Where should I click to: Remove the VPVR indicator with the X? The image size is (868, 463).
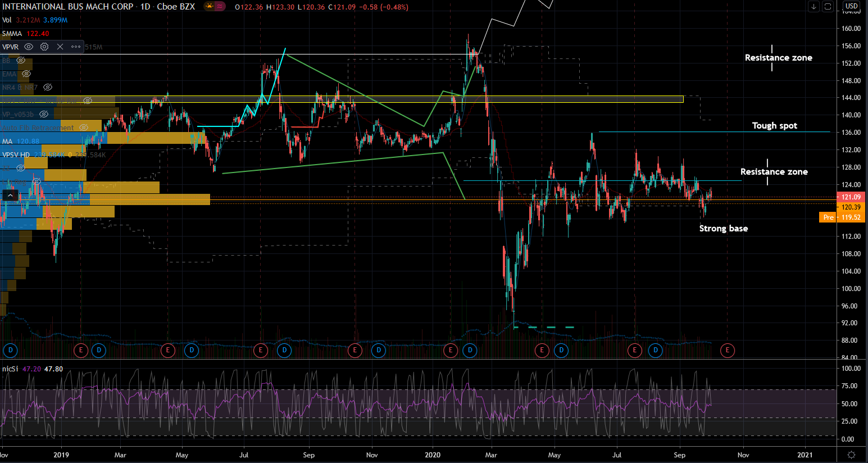60,47
